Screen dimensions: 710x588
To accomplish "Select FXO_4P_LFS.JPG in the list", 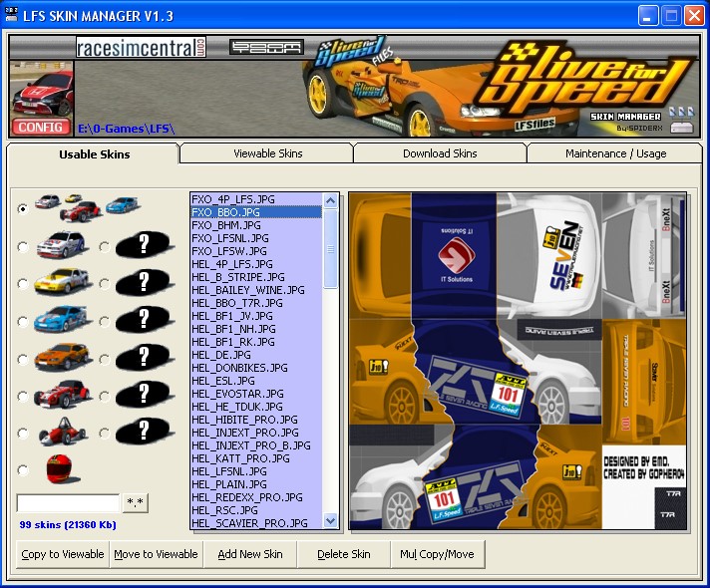I will click(256, 199).
